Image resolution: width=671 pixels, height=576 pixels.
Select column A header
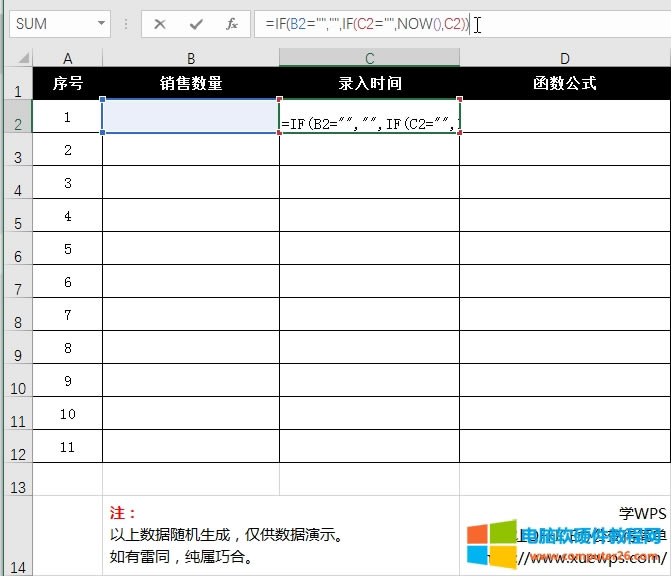(67, 58)
